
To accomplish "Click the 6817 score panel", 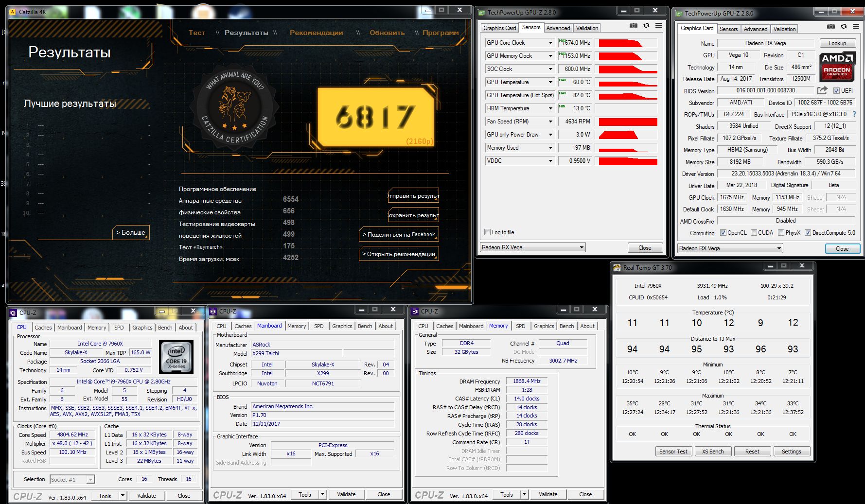I will point(376,117).
